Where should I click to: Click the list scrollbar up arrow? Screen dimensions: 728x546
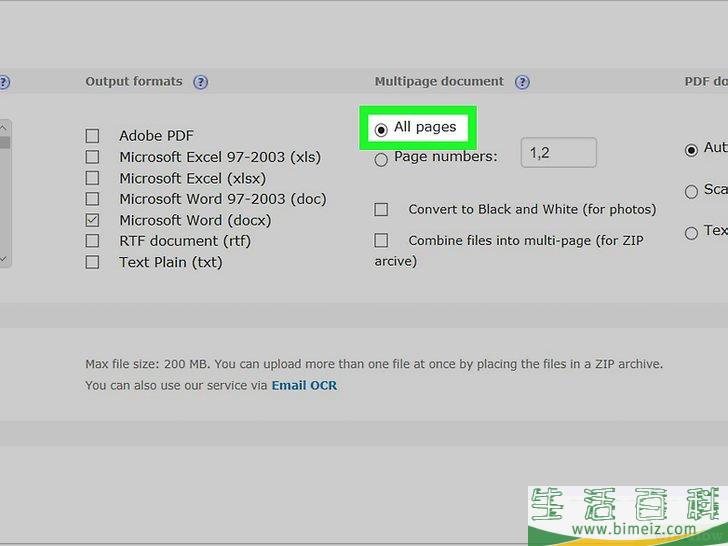point(3,127)
